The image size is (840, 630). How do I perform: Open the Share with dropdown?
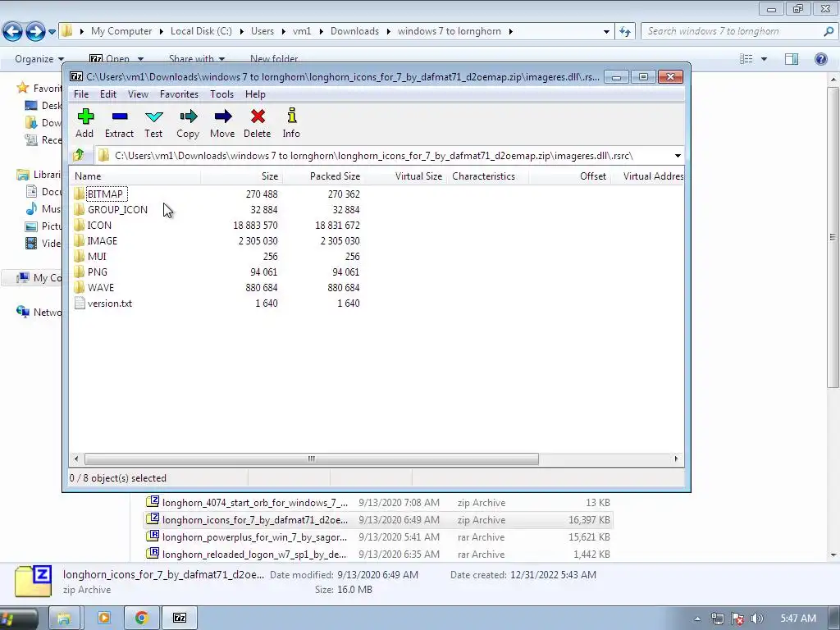[x=197, y=59]
